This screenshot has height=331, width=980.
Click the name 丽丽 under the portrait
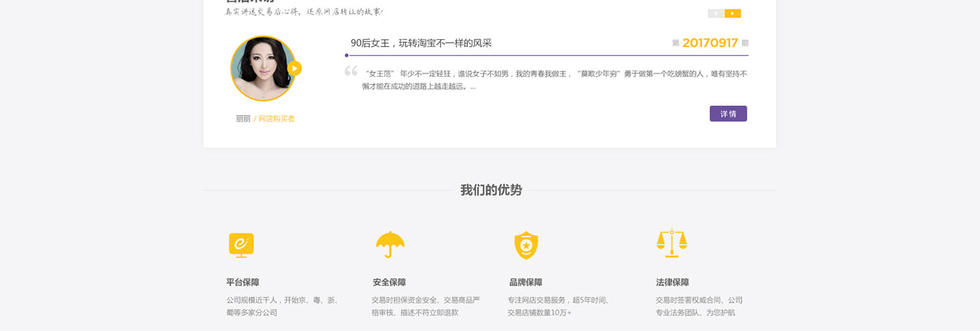coord(243,119)
